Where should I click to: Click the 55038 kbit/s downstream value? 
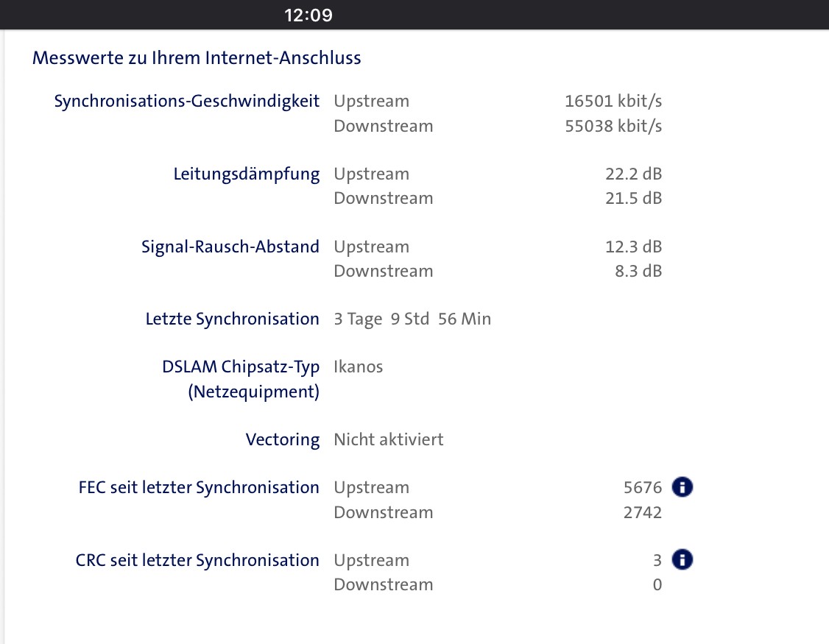point(613,126)
